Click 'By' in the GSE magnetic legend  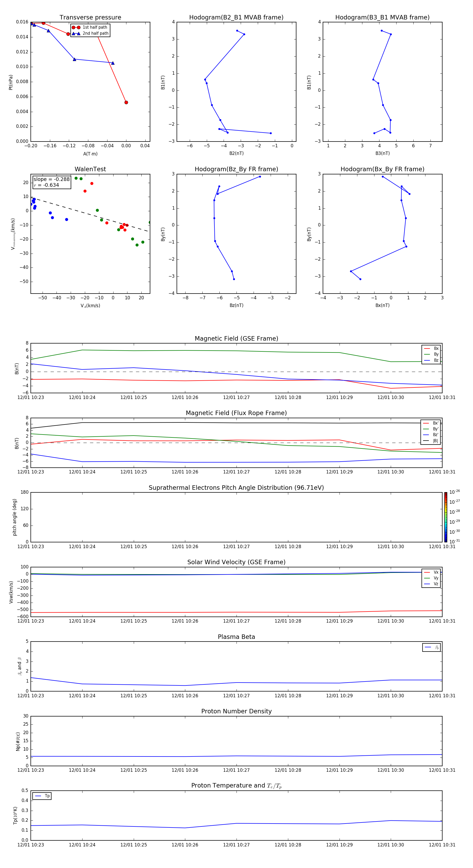tap(431, 355)
